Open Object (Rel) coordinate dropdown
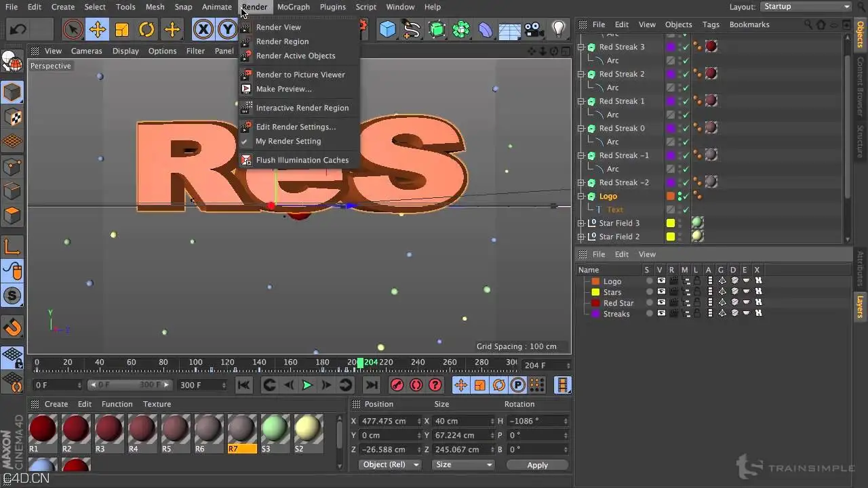The width and height of the screenshot is (868, 488). 389,465
